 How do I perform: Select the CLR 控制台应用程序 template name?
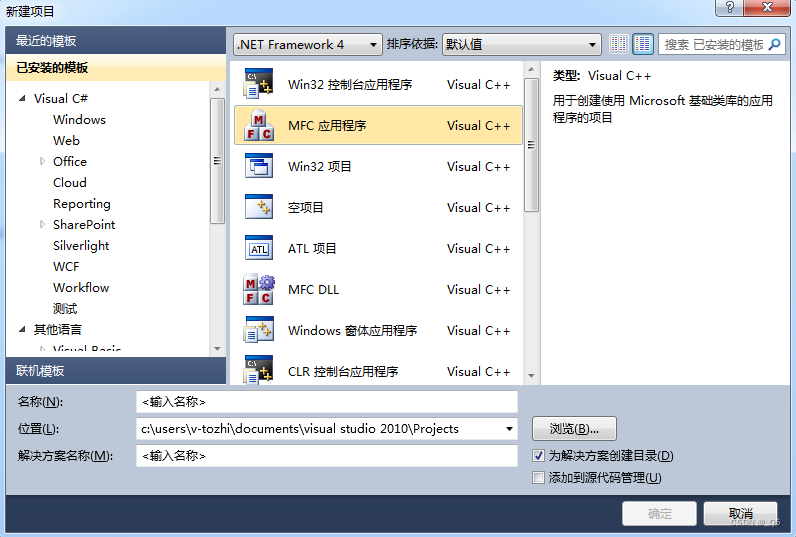coord(343,372)
